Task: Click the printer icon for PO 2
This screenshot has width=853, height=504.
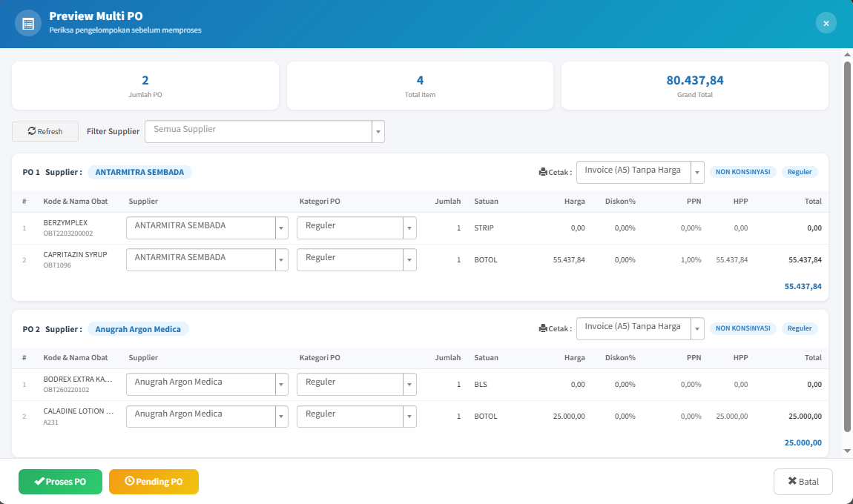Action: (543, 328)
